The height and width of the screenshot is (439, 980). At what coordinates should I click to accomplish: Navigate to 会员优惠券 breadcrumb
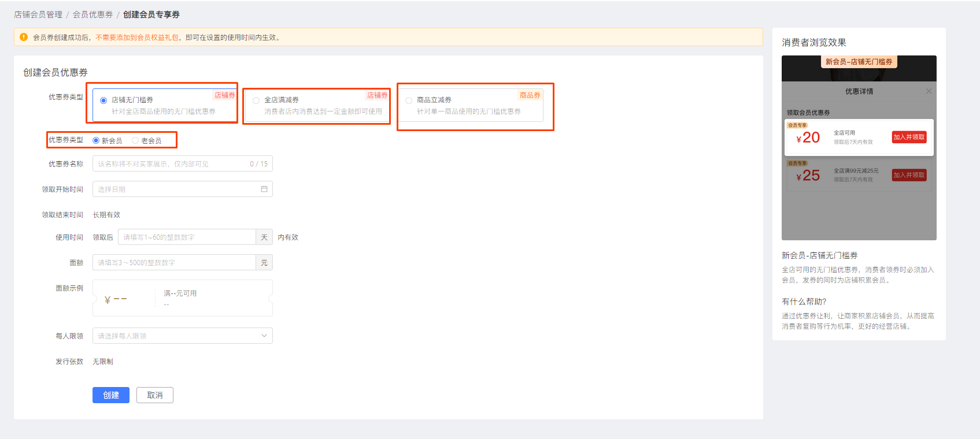(93, 14)
